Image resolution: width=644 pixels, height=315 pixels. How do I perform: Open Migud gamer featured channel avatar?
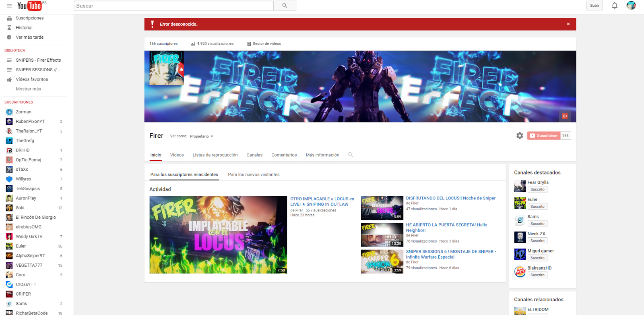point(520,254)
